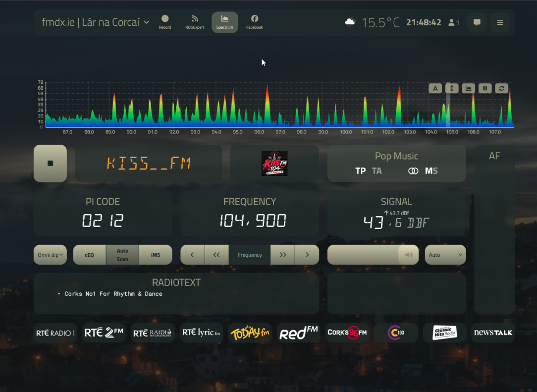Start Auto Scan

pos(122,255)
